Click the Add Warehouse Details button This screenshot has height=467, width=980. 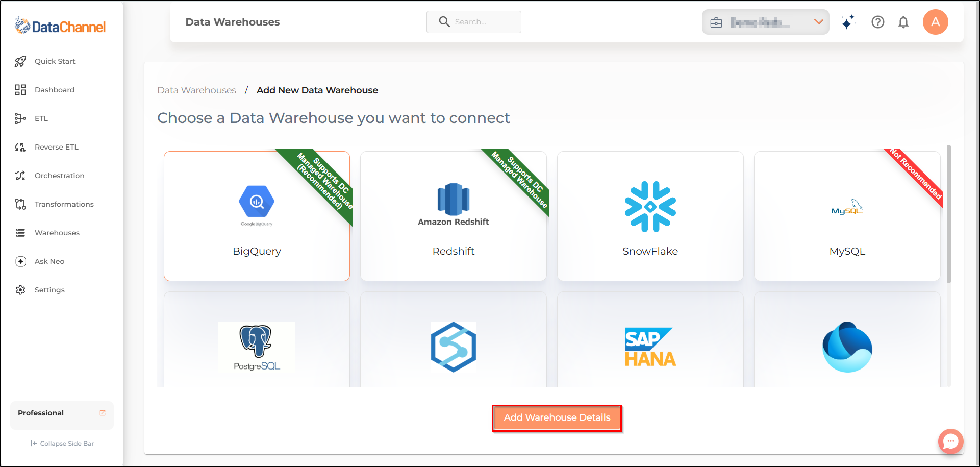coord(557,417)
